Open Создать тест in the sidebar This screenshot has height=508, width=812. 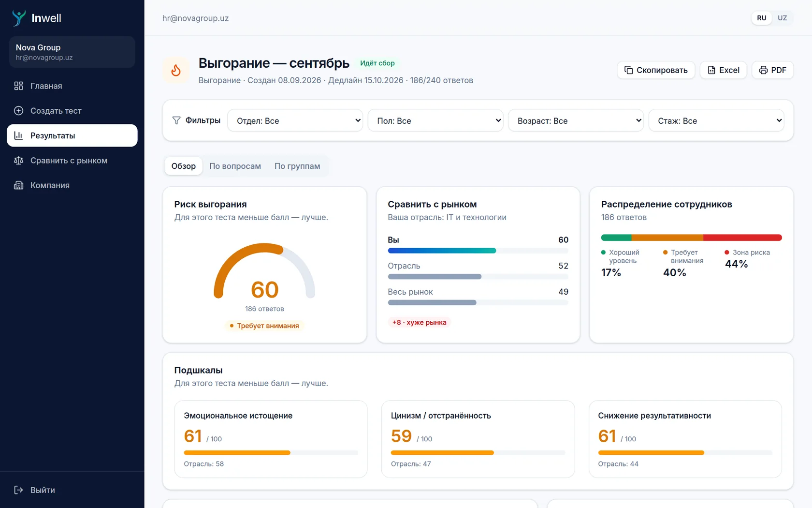point(72,110)
